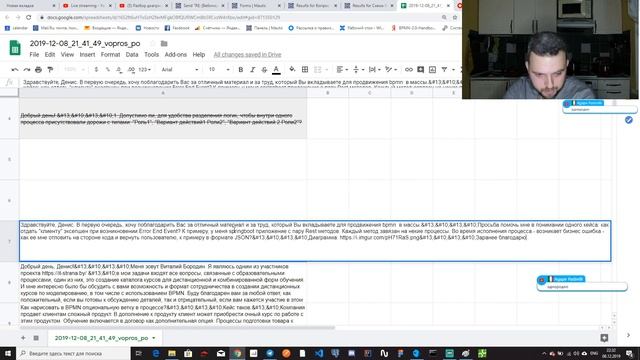Viewport: 640px width, 360px height.
Task: Open the fill color picker
Action: pos(292,70)
